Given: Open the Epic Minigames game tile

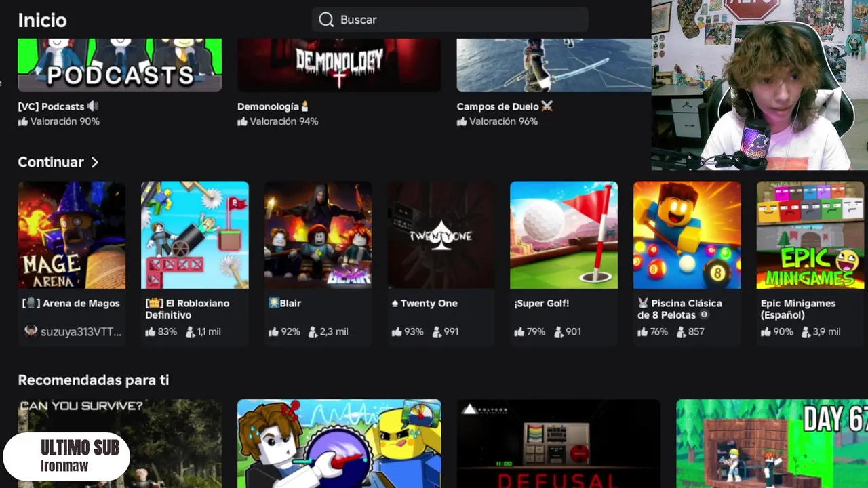Looking at the screenshot, I should pyautogui.click(x=810, y=235).
